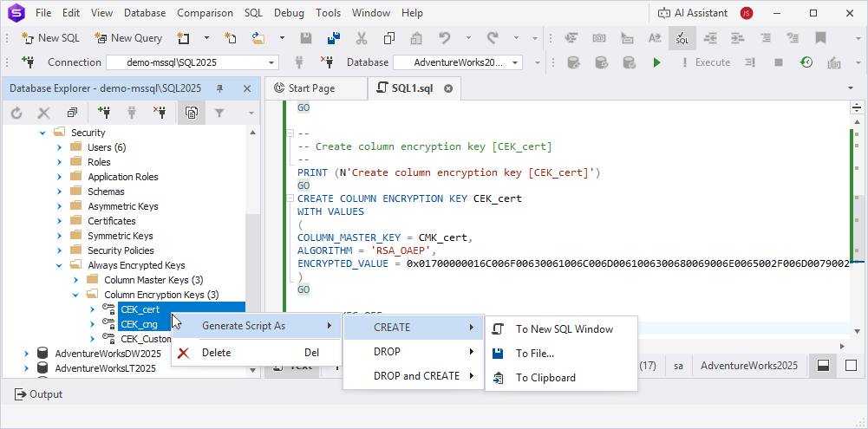
Task: Click Delete in context menu
Action: click(257, 353)
